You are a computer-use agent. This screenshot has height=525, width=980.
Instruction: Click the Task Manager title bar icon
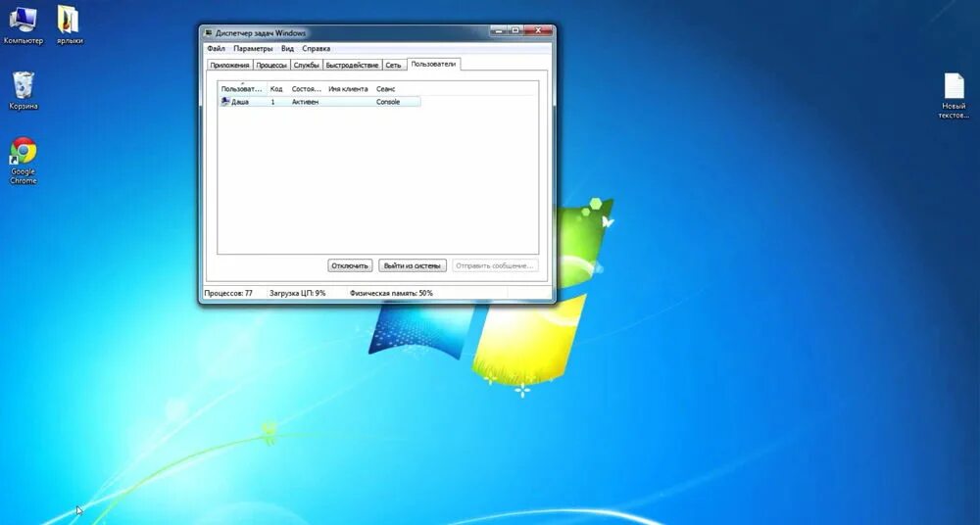(x=209, y=32)
